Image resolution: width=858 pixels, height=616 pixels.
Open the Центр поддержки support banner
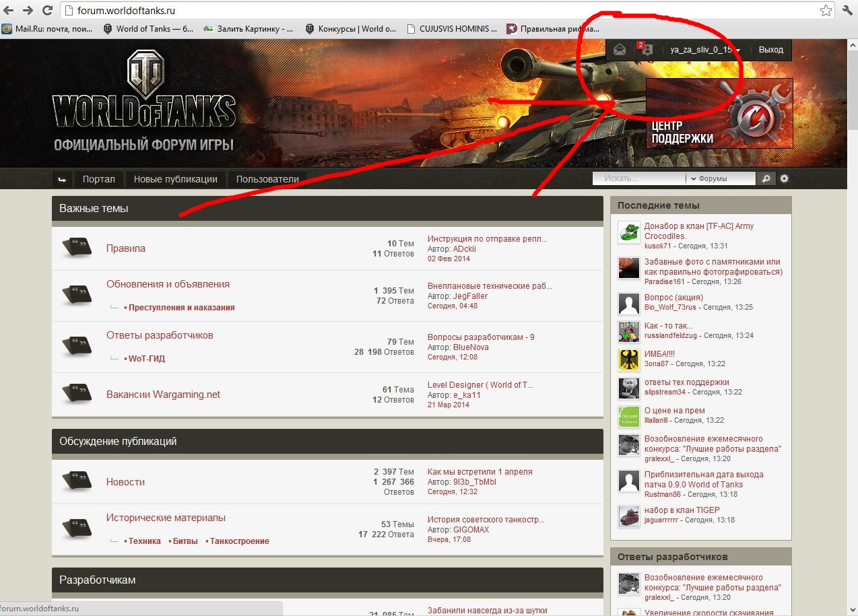click(x=719, y=113)
